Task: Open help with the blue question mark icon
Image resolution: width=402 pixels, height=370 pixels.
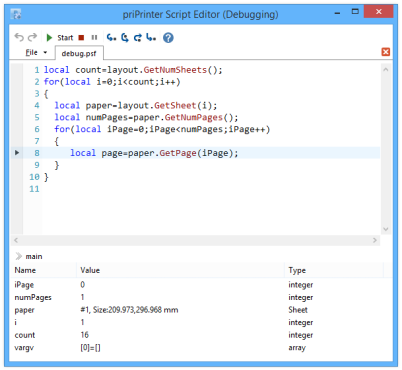Action: click(168, 38)
